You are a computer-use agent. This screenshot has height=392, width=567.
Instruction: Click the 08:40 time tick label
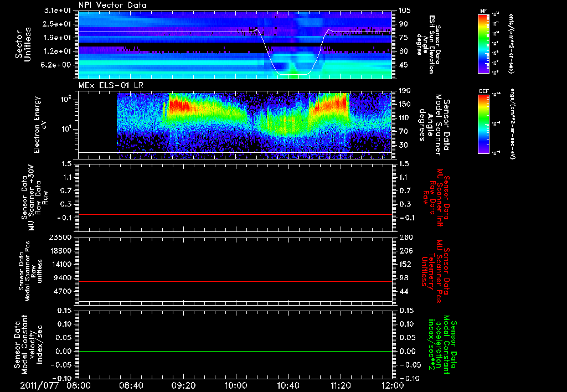point(131,385)
